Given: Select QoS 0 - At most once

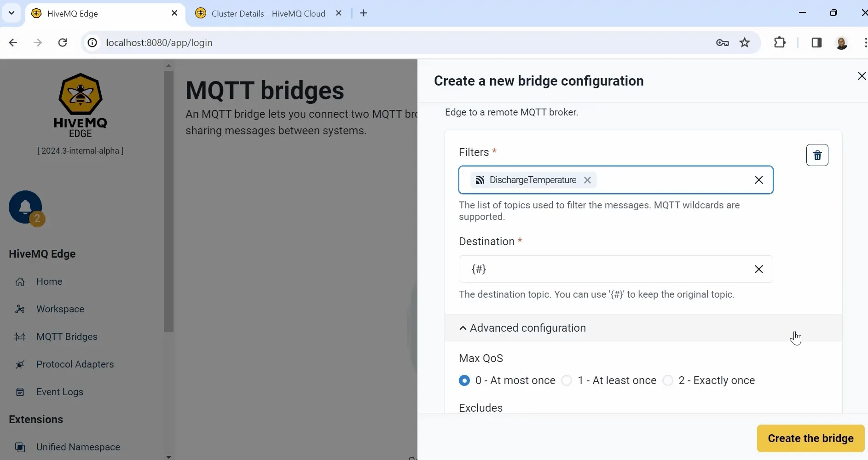Looking at the screenshot, I should point(464,380).
